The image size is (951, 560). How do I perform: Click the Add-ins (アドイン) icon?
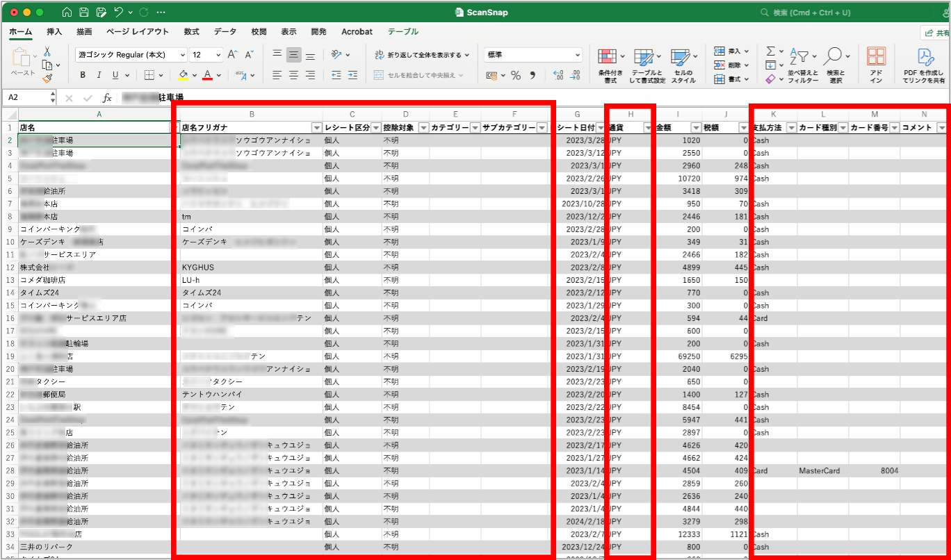(x=876, y=65)
